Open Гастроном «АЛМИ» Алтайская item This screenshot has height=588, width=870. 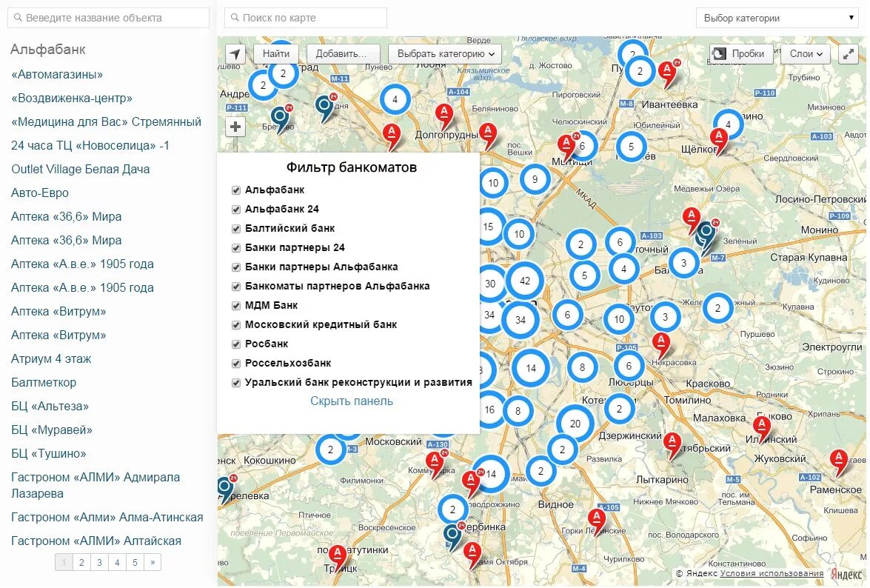click(x=96, y=541)
